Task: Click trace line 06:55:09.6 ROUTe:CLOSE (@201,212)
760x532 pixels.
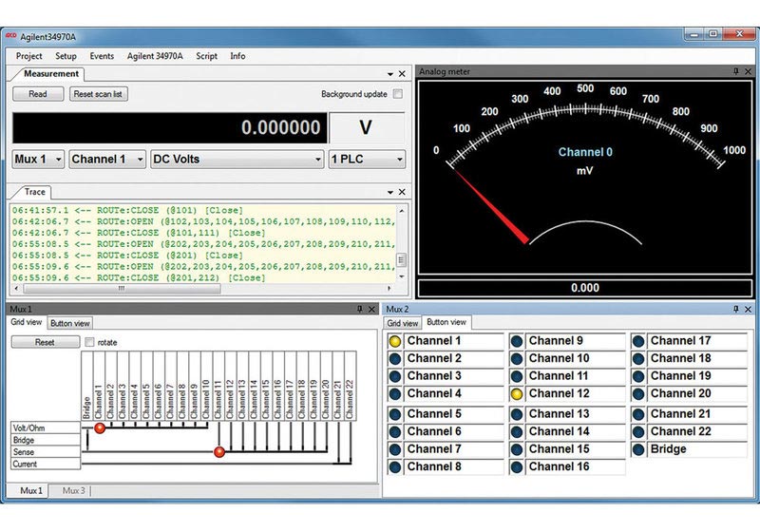Action: pyautogui.click(x=139, y=277)
